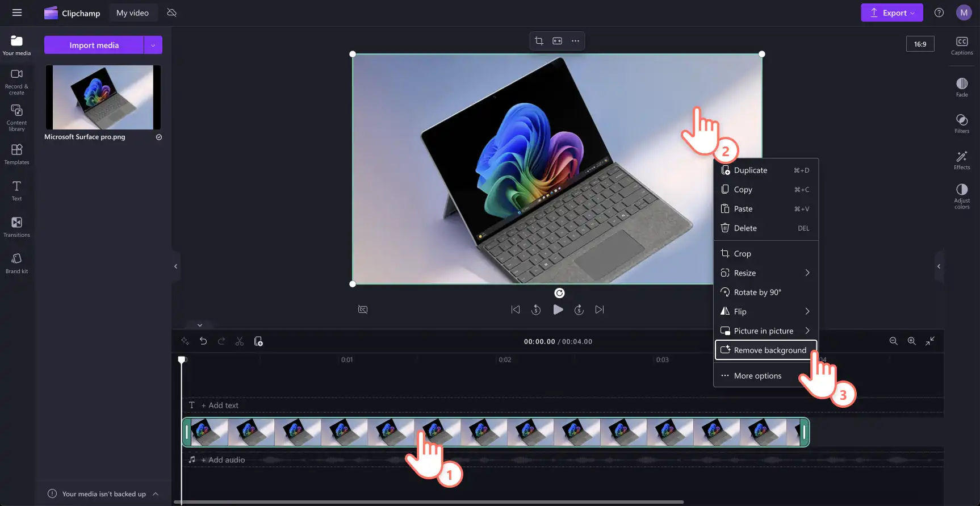Toggle the hide captions icon below preview
The width and height of the screenshot is (980, 506).
click(x=363, y=310)
